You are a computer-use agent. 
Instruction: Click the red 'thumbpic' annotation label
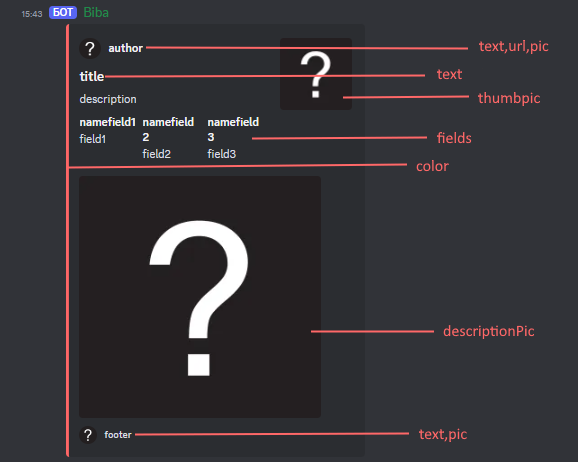(509, 98)
